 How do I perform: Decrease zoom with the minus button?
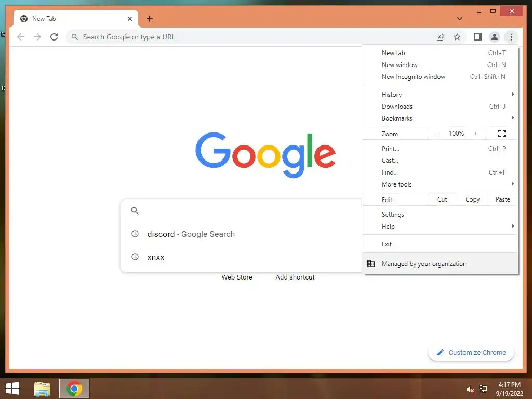point(437,134)
